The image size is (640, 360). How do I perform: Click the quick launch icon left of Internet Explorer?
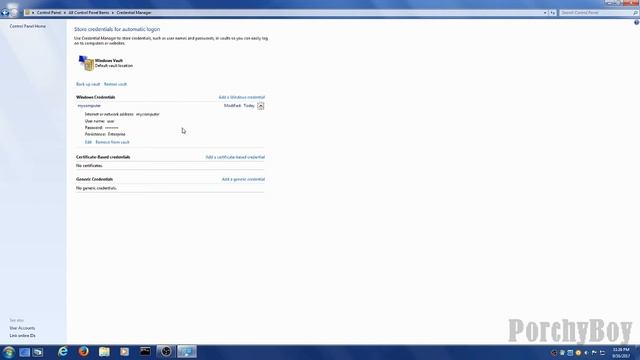[38, 352]
